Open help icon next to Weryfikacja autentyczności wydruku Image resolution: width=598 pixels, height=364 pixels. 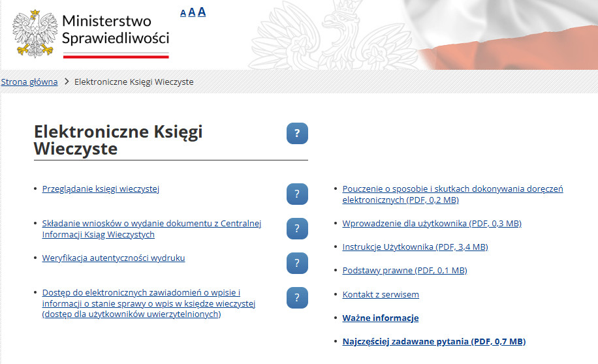pyautogui.click(x=297, y=264)
